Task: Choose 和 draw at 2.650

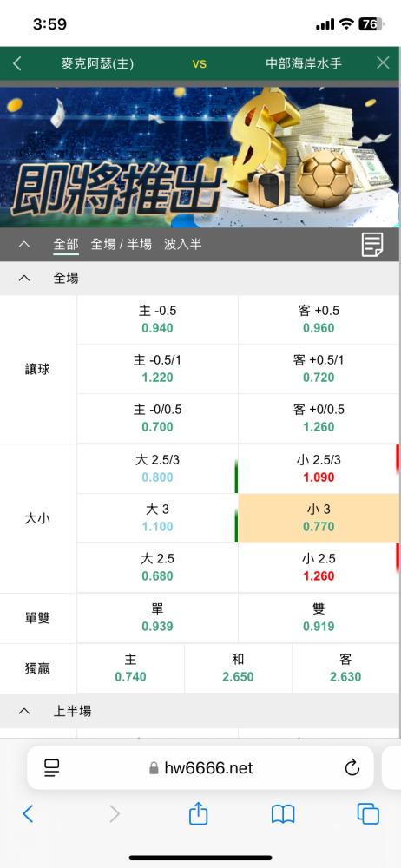Action: coord(238,668)
